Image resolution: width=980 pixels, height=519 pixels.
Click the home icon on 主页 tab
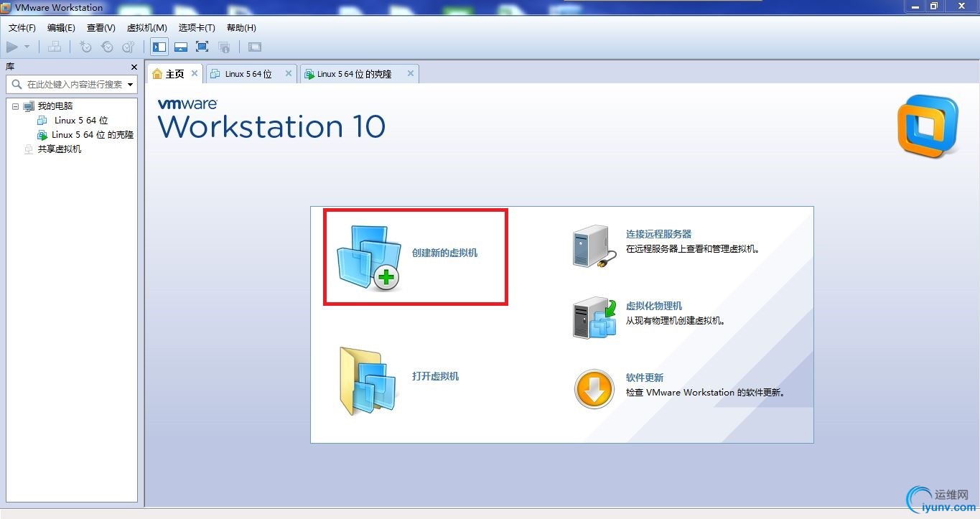(157, 74)
